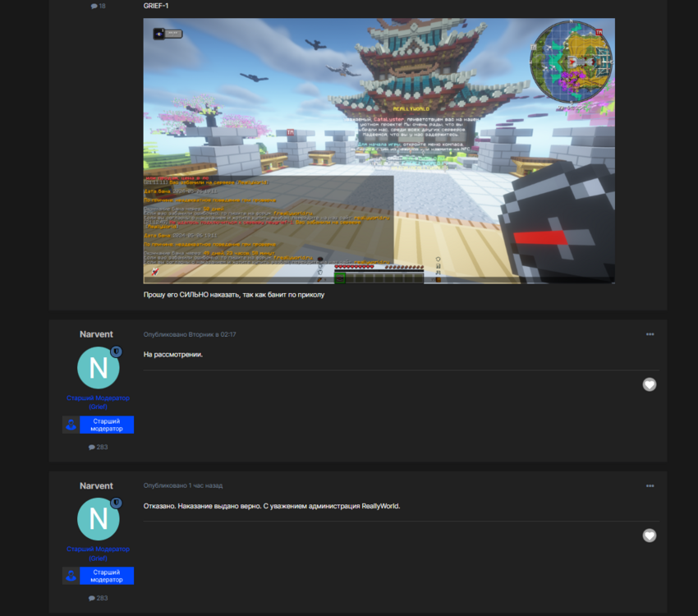The image size is (698, 616).
Task: Click the reply text "Отказано. Наказание выдано верно"
Action: [x=202, y=506]
